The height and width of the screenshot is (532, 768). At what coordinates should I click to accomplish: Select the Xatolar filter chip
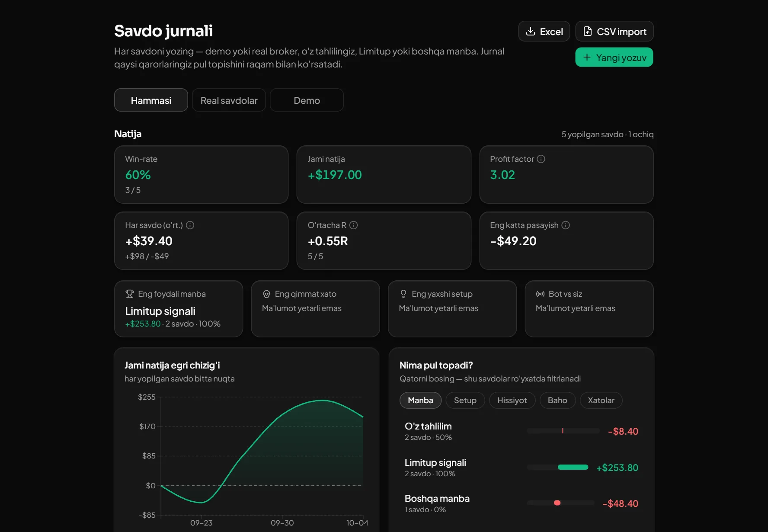pyautogui.click(x=601, y=400)
